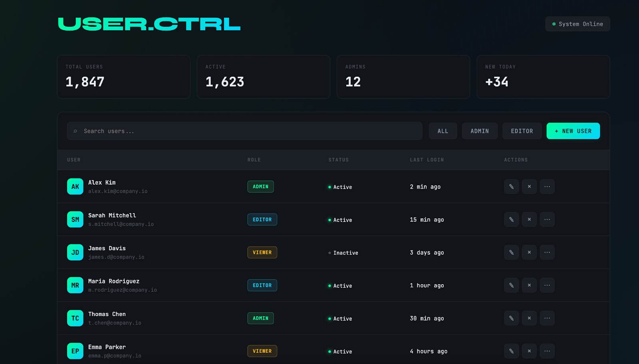This screenshot has width=639, height=364.
Task: Open the options menu for Sarah Mitchell
Action: [x=547, y=219]
